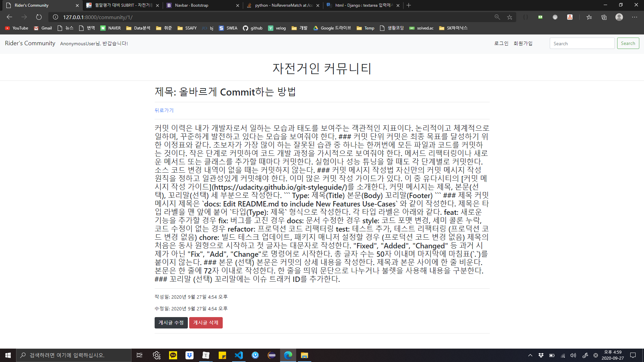This screenshot has height=362, width=644.
Task: Open YouTube bookmark
Action: pyautogui.click(x=17, y=28)
